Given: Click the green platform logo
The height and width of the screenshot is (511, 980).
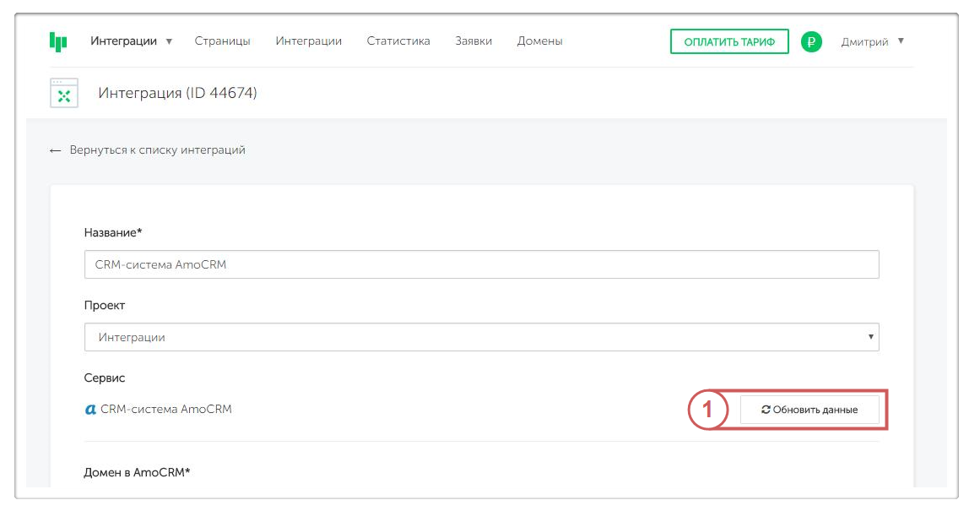Looking at the screenshot, I should (58, 41).
